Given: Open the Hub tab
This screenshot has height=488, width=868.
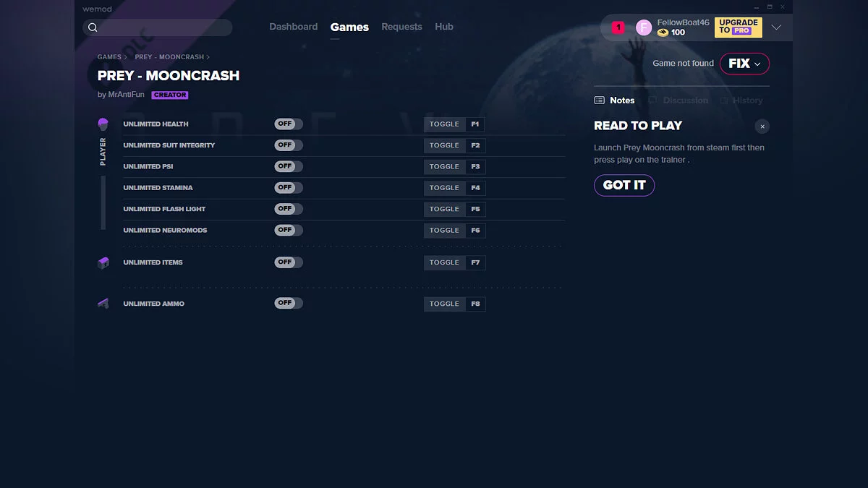Looking at the screenshot, I should pos(444,27).
